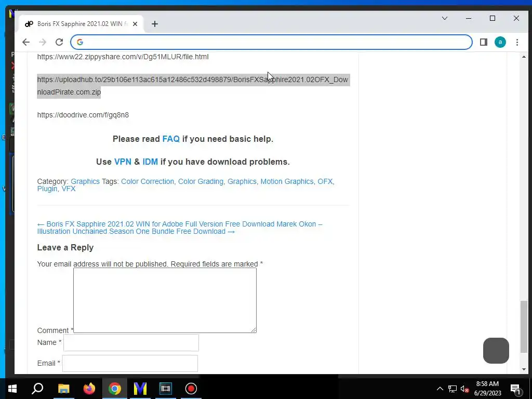Screen dimensions: 532x399
Task: Open File Explorer from the taskbar
Action: point(64,389)
